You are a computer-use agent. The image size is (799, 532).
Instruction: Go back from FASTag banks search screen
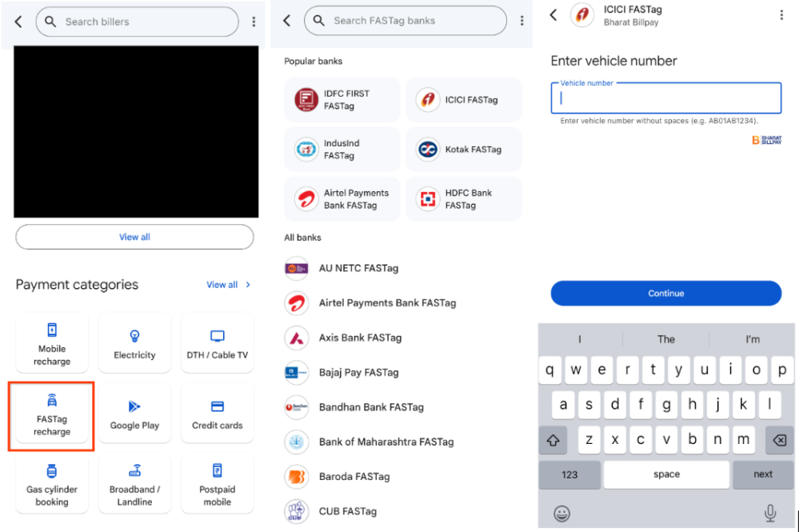[x=287, y=20]
